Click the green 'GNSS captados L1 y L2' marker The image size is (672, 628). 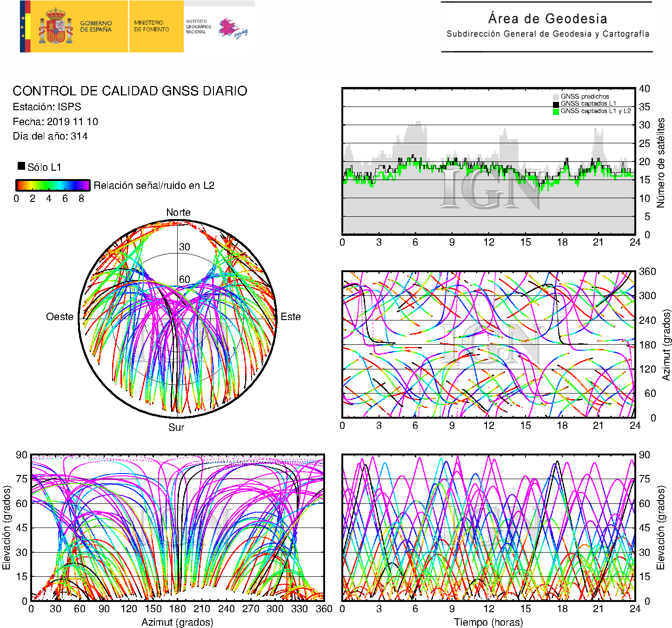coord(556,112)
